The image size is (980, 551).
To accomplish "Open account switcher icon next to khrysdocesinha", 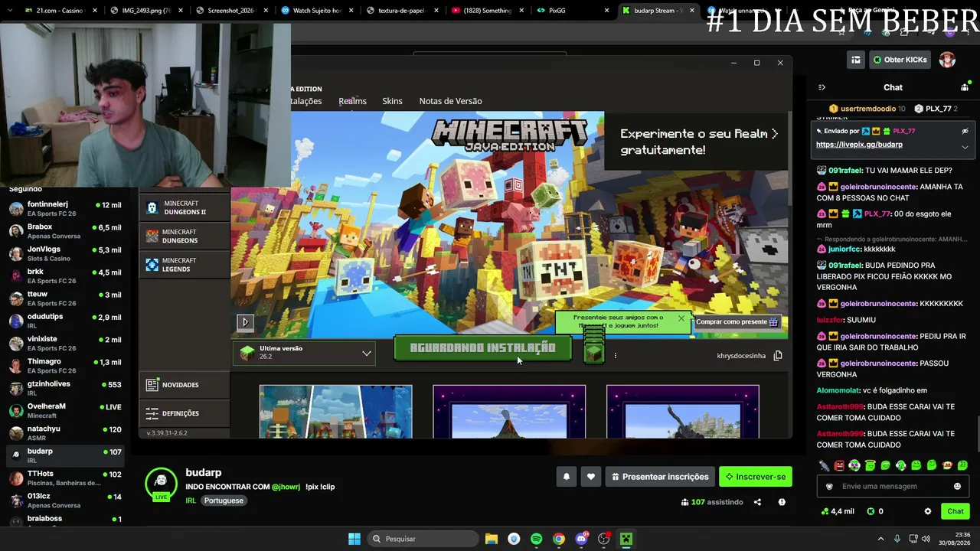I will pos(778,355).
